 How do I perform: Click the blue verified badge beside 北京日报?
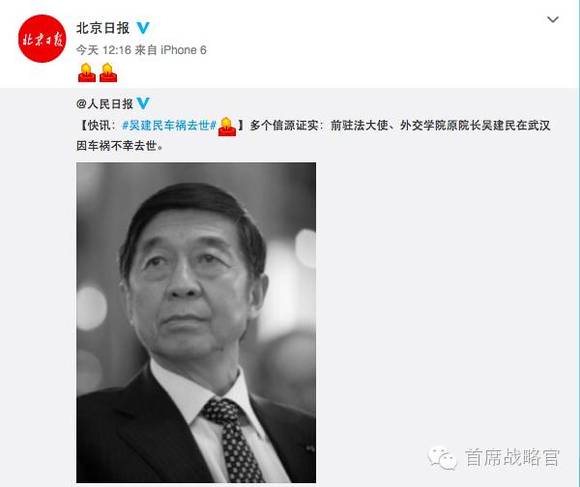[143, 28]
